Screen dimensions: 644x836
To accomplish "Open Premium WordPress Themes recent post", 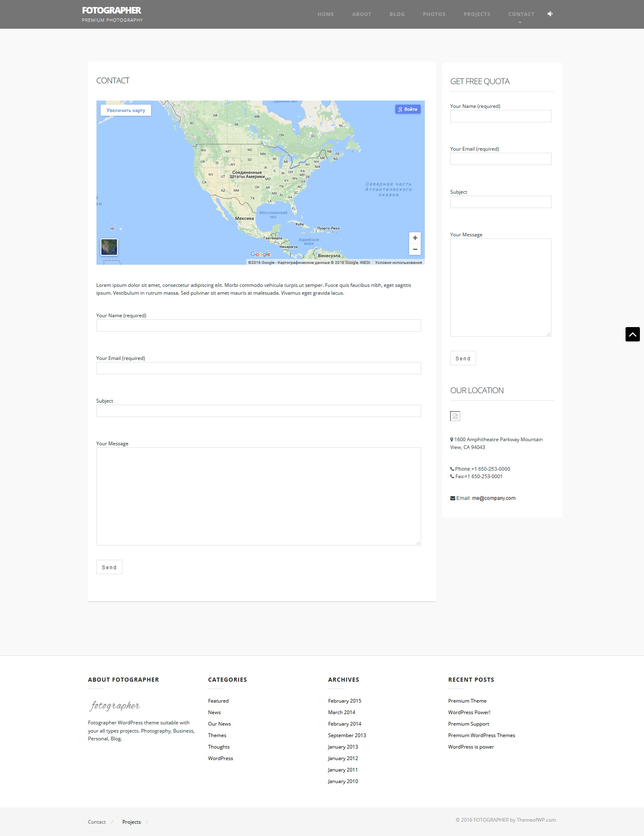I will pos(481,735).
